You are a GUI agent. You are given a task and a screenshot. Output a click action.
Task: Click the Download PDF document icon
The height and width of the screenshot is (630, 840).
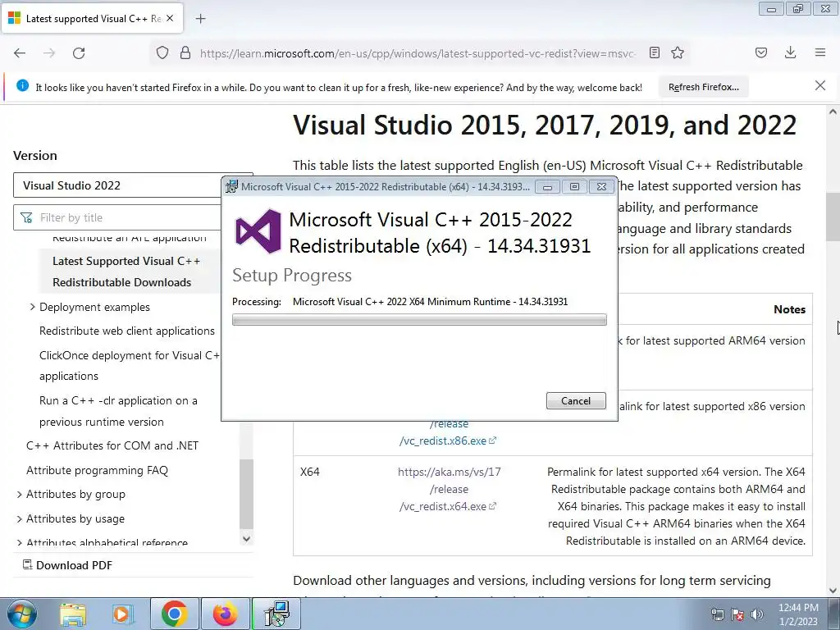(x=27, y=564)
